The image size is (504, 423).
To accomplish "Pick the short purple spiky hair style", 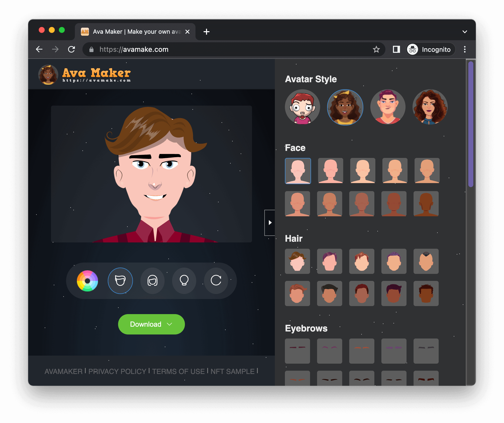I will (x=394, y=261).
